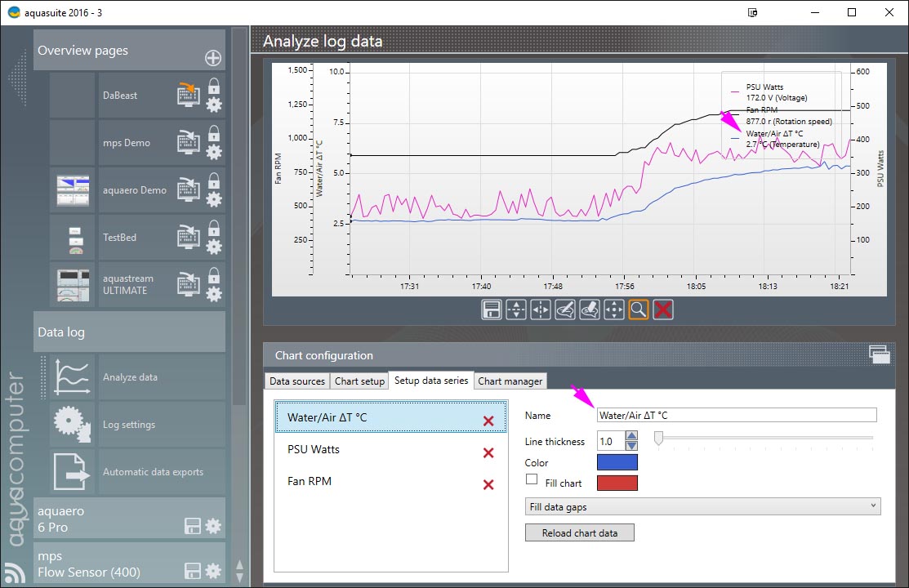Click the add annotation pencil icon

[565, 310]
